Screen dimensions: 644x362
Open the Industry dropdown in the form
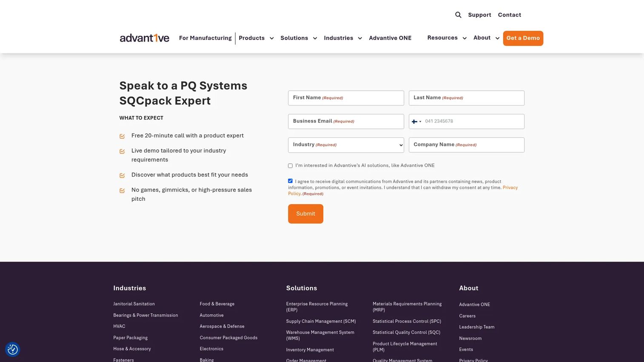[x=346, y=145]
